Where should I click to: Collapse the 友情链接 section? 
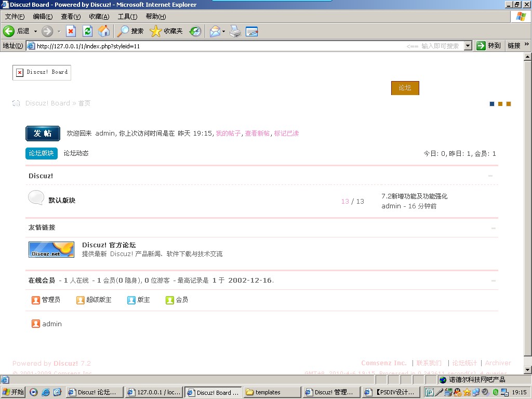coord(494,228)
